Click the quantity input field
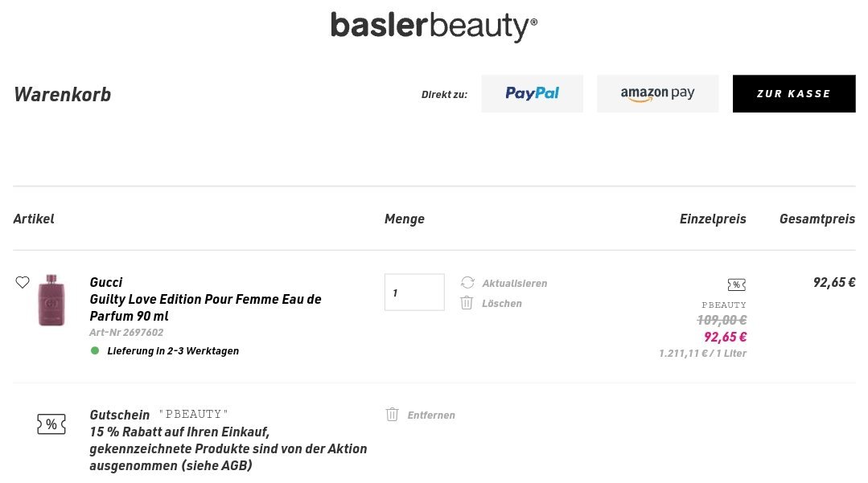Image resolution: width=868 pixels, height=483 pixels. click(x=414, y=293)
